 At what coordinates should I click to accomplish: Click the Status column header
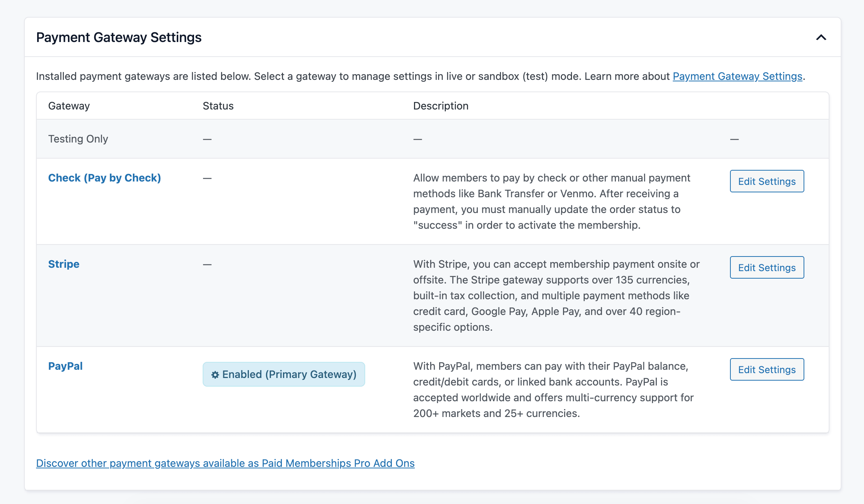click(218, 105)
